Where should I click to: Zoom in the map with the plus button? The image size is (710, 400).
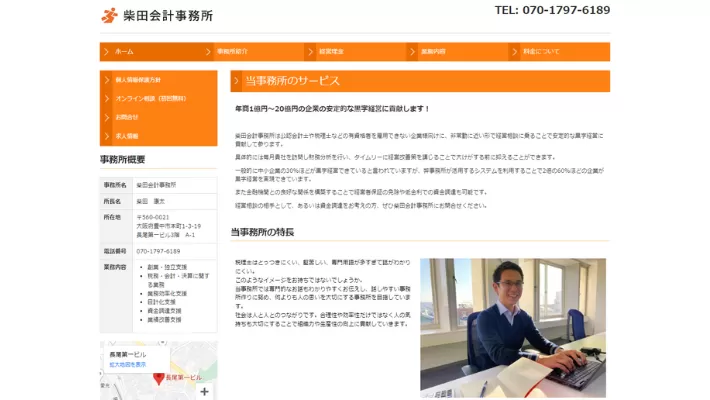pyautogui.click(x=205, y=391)
